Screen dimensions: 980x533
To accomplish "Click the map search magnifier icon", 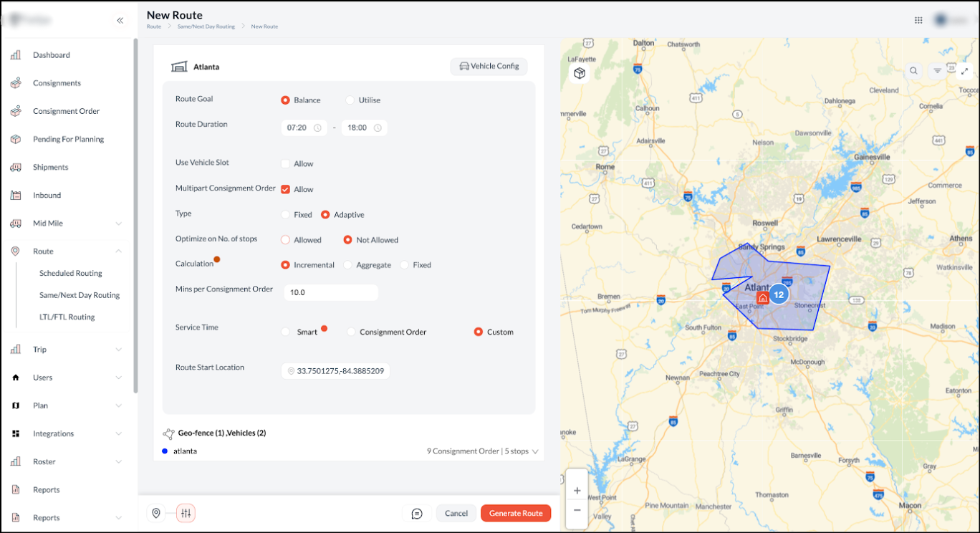I will pyautogui.click(x=913, y=71).
